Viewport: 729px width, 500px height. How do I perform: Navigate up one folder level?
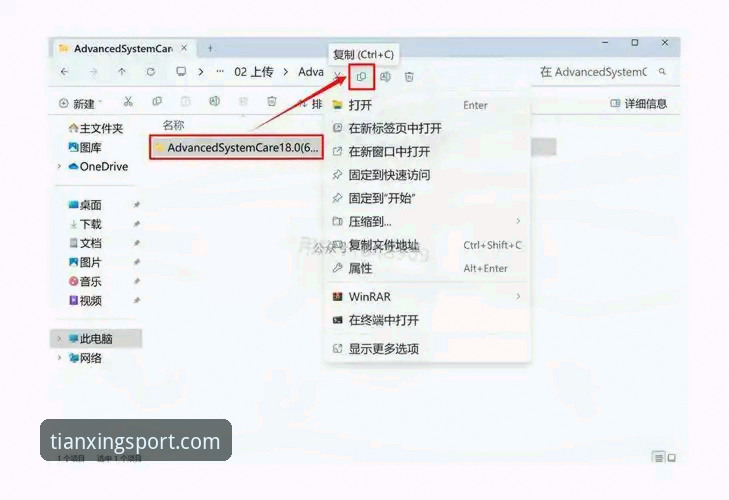coord(122,72)
